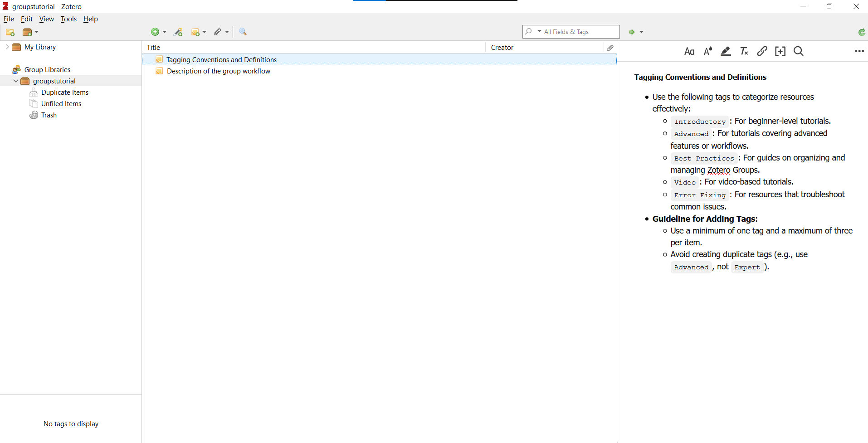Image resolution: width=868 pixels, height=443 pixels.
Task: Click the Best Practices tag code in the note
Action: 704,158
